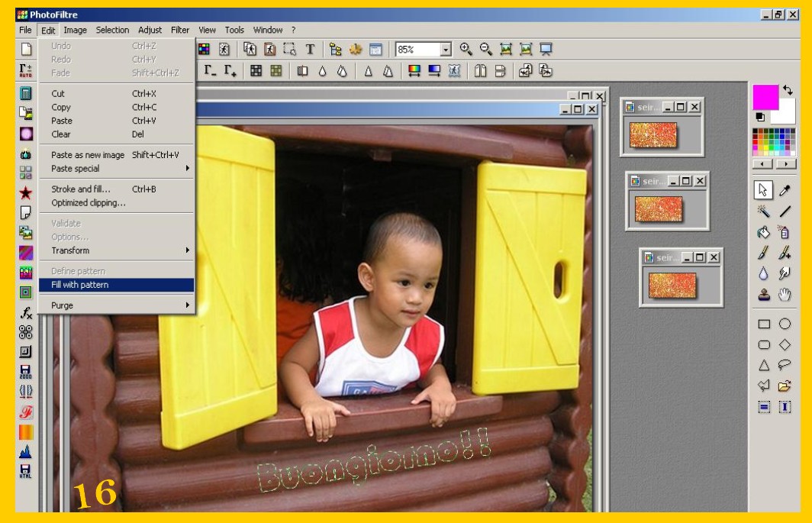Select the Lasso selection shape

click(785, 365)
